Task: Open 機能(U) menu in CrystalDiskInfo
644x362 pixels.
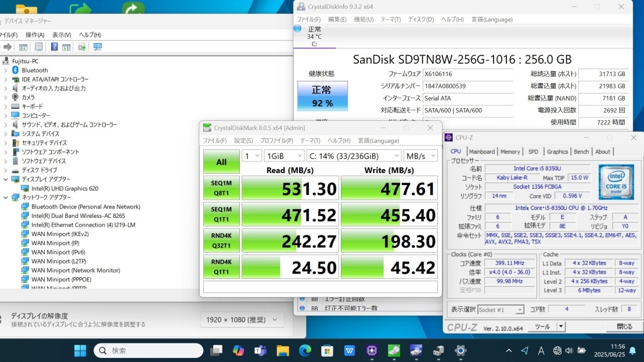Action: [364, 19]
